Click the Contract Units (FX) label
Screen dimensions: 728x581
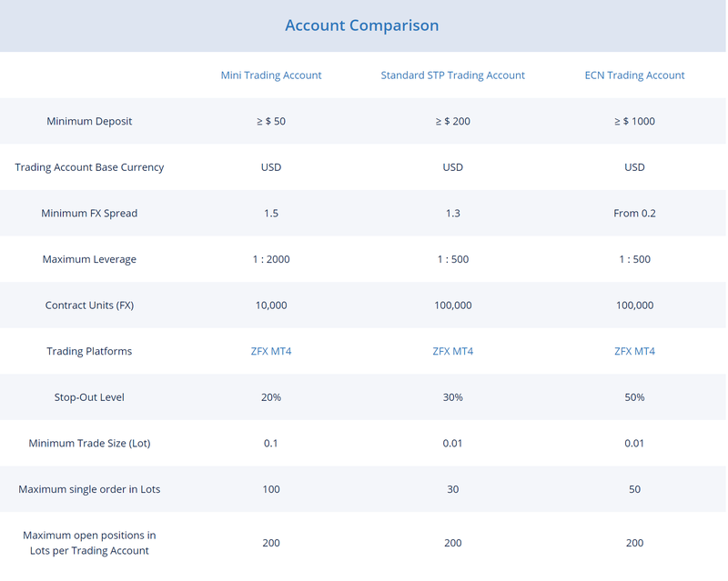(89, 306)
